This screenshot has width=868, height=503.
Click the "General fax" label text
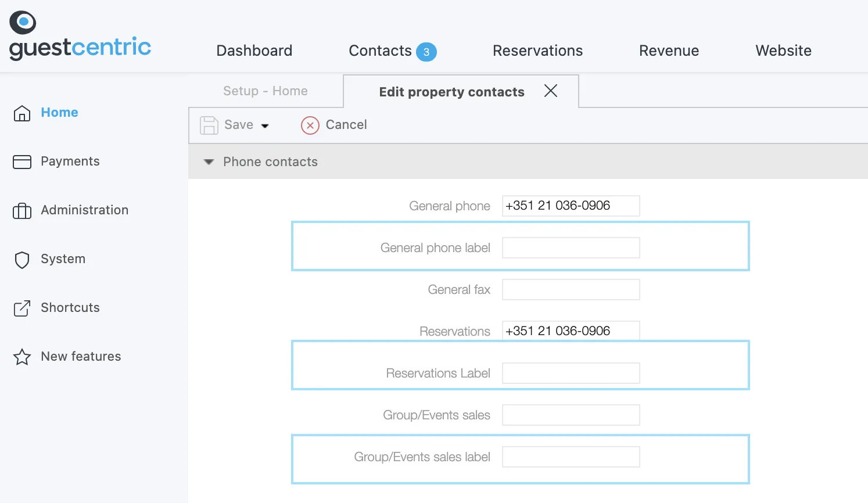click(459, 290)
